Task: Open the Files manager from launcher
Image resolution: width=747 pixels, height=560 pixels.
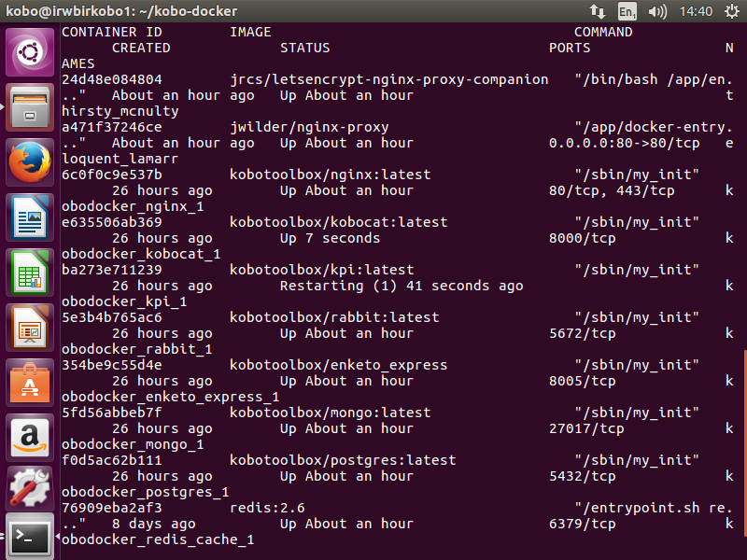Action: tap(30, 107)
